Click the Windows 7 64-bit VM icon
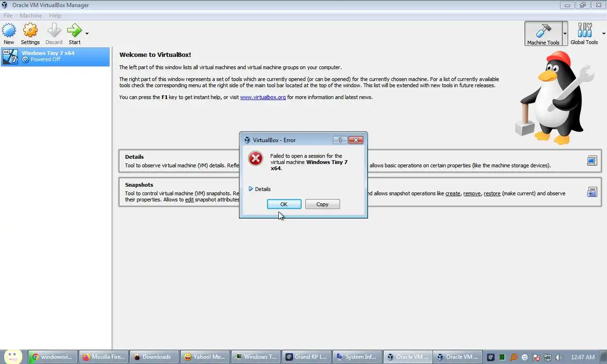 pos(10,56)
